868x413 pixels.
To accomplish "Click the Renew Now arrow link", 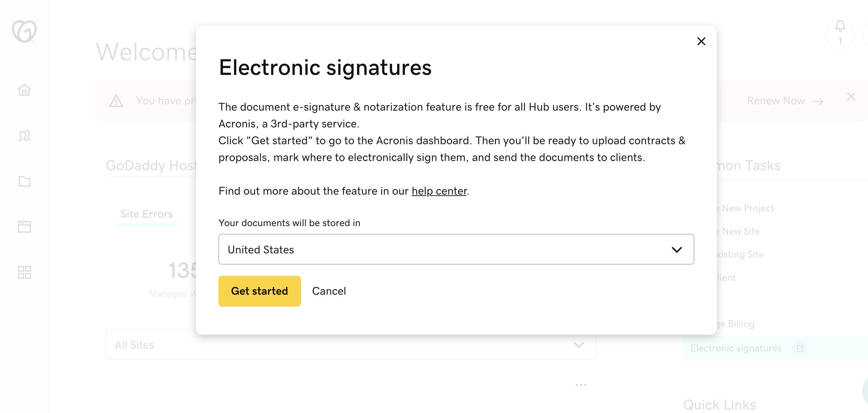I will pyautogui.click(x=785, y=101).
